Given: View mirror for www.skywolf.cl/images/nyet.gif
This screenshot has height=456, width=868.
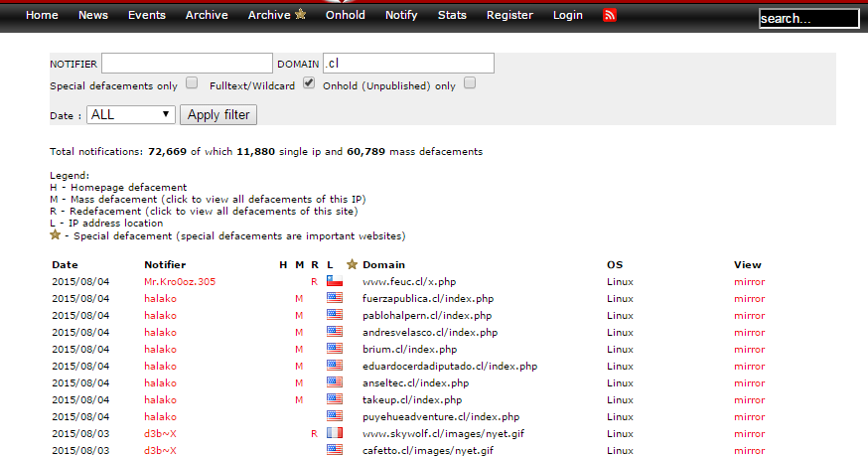Looking at the screenshot, I should click(x=750, y=433).
